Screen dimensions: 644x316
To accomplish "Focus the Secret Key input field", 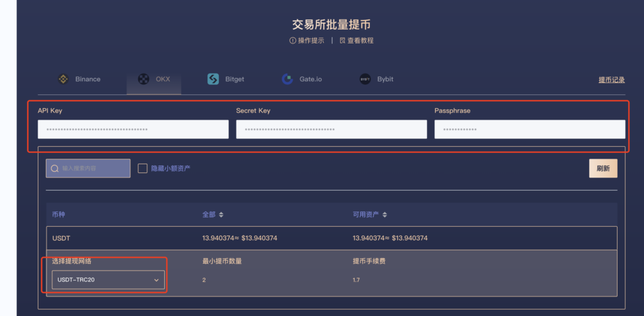I will (331, 130).
